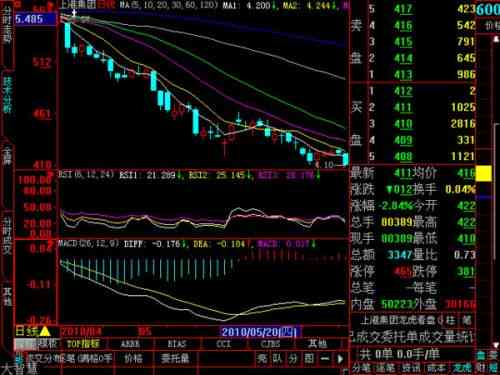Open the 分时成交 tab in left sidebar
This screenshot has height=375, width=500.
click(x=7, y=235)
